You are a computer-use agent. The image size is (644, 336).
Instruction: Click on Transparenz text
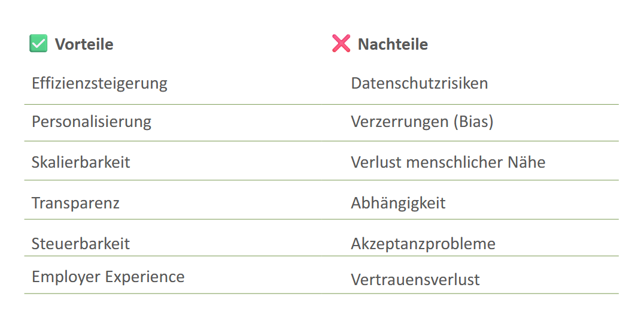coord(75,203)
